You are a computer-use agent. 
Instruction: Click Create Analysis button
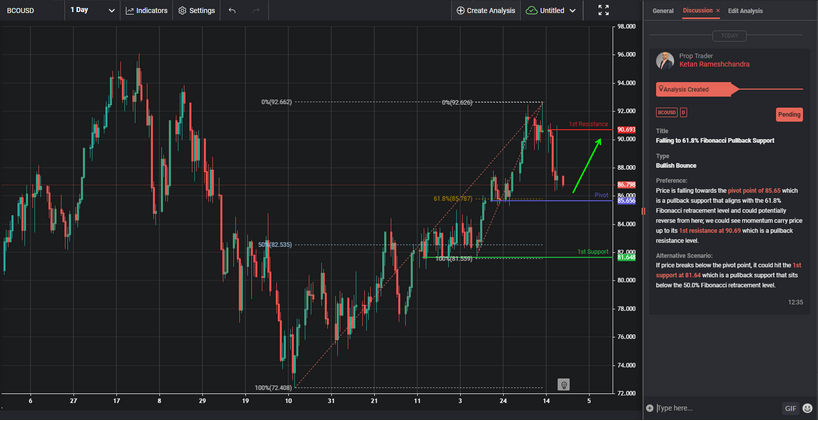tap(486, 10)
